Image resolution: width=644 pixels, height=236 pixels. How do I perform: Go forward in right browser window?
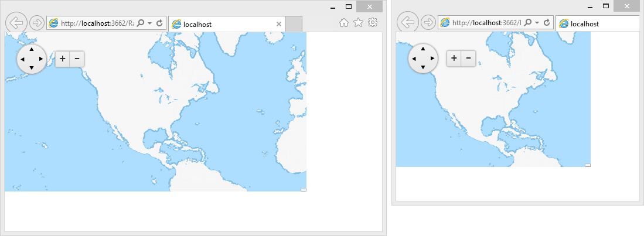[x=428, y=23]
